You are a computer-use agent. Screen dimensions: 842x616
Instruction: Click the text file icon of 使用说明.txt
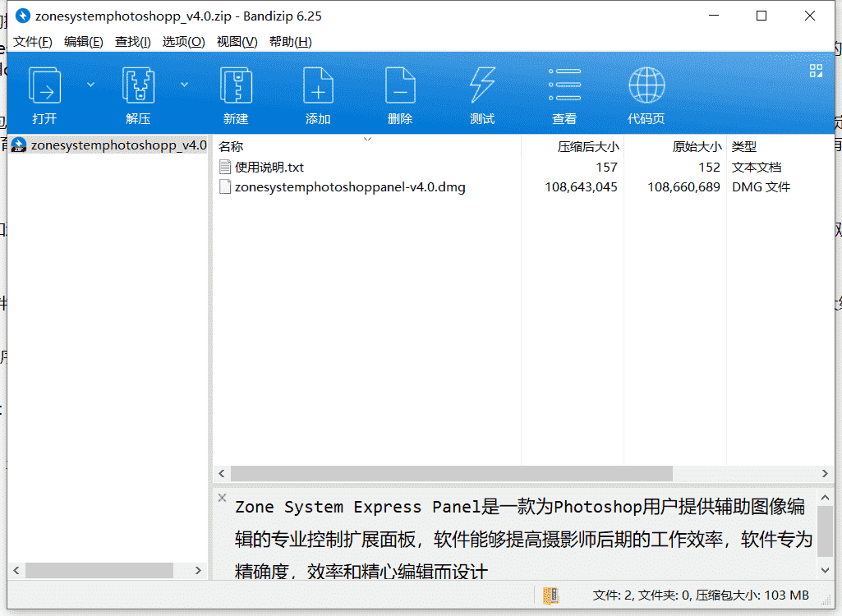click(225, 167)
